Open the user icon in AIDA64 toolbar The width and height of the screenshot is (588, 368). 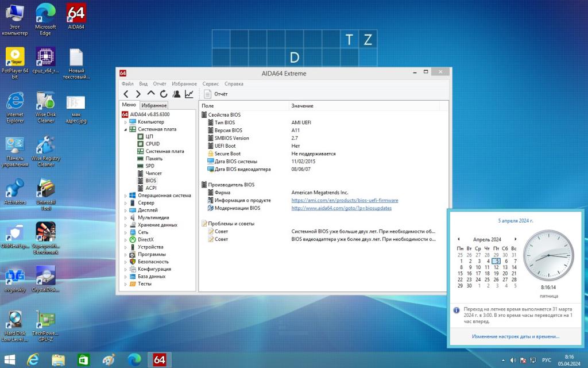(176, 94)
